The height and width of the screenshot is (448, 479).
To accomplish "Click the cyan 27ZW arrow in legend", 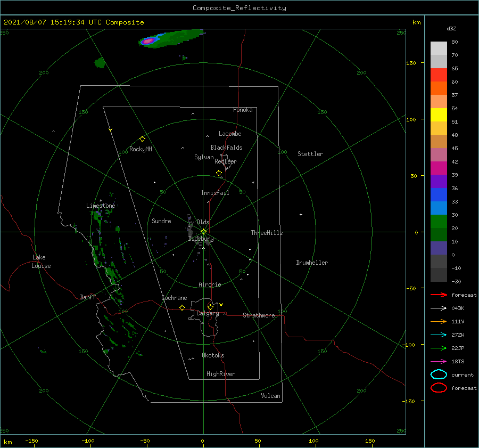I will coord(439,335).
